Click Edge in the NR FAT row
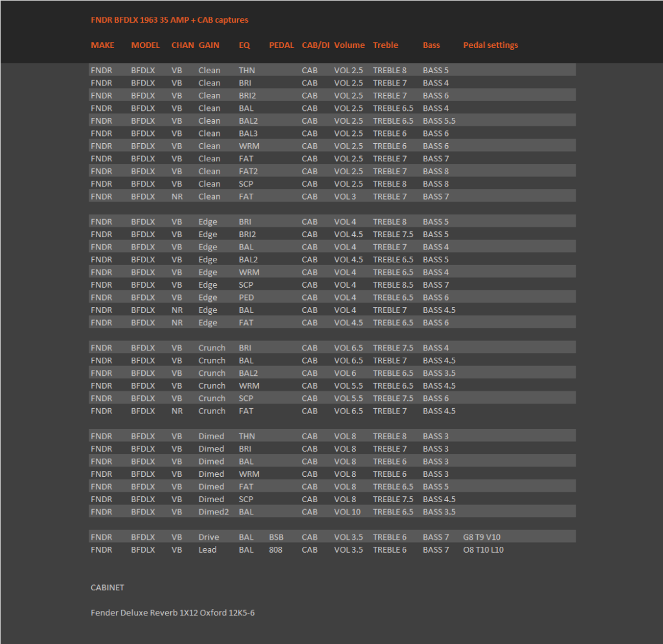Screen dimensions: 663x644 [208, 323]
